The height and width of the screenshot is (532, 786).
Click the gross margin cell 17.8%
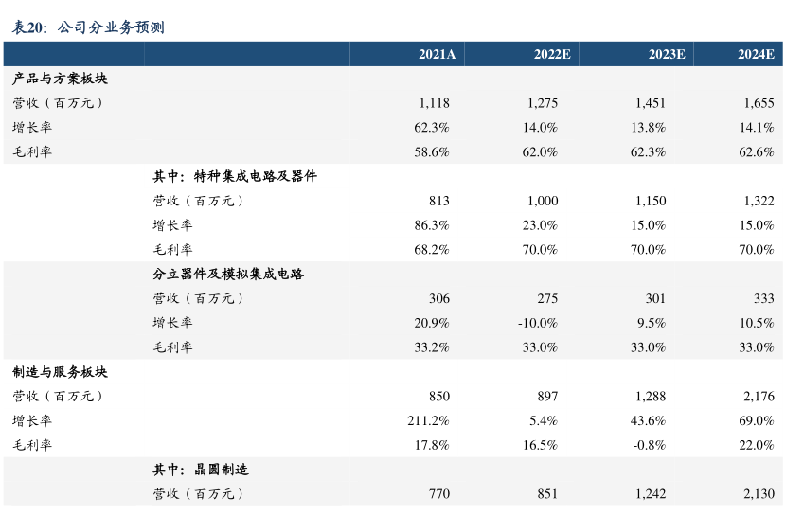click(x=432, y=445)
